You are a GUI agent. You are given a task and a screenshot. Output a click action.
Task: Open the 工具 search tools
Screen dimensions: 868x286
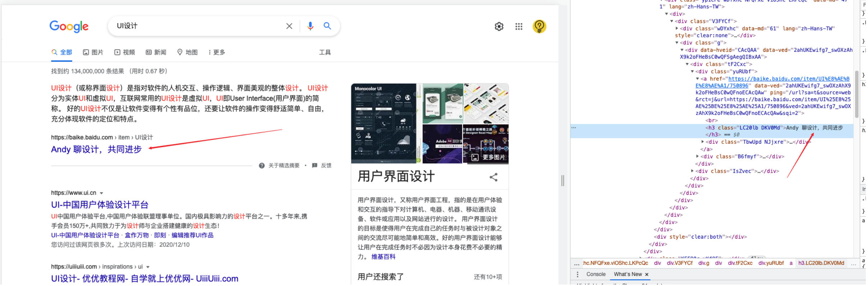325,52
